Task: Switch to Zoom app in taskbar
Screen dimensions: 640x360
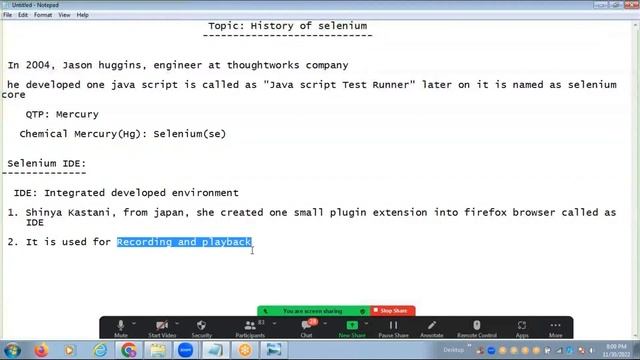Action: tap(185, 350)
